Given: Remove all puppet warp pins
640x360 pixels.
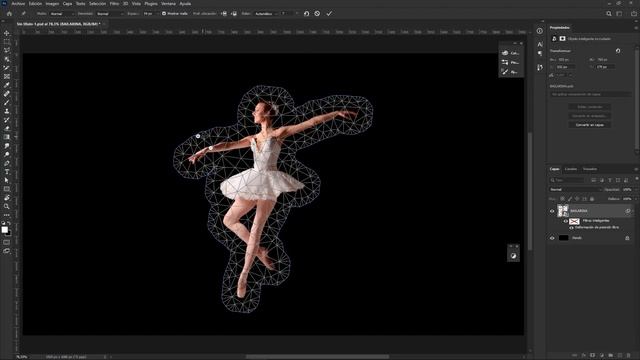Looking at the screenshot, I should coord(307,13).
